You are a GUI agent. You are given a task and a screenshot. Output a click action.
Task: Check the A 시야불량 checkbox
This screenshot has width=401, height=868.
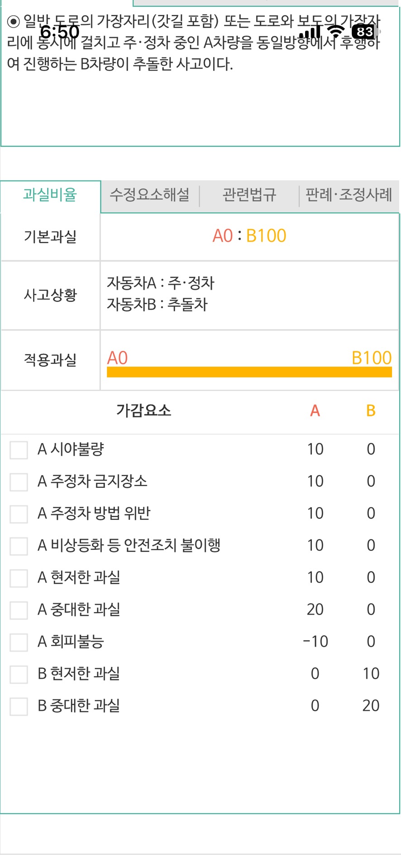pyautogui.click(x=19, y=450)
